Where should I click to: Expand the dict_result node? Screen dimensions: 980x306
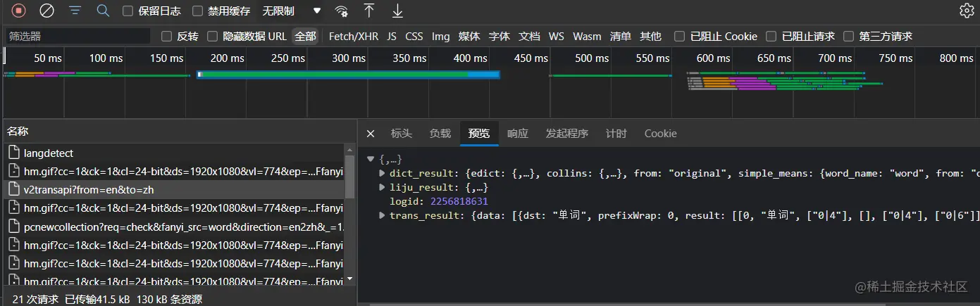[x=383, y=173]
